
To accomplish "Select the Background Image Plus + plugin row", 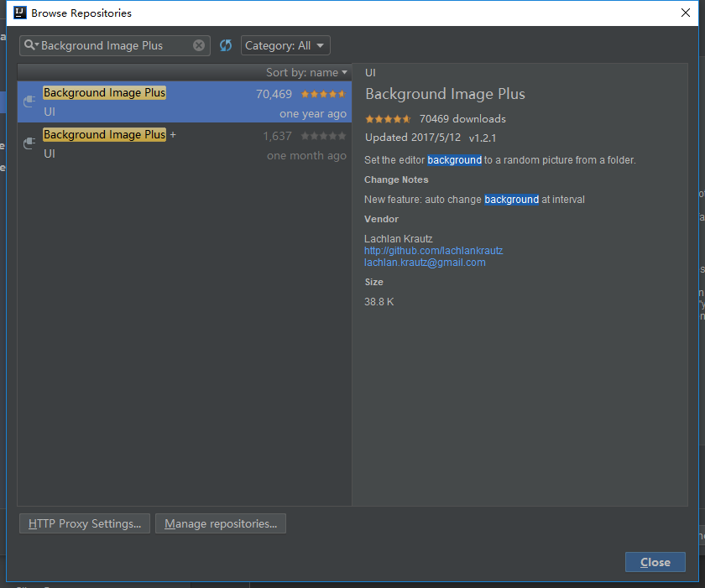I will 185,143.
